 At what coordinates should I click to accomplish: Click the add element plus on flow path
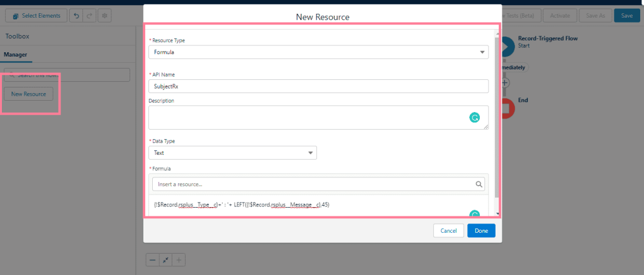(x=505, y=82)
